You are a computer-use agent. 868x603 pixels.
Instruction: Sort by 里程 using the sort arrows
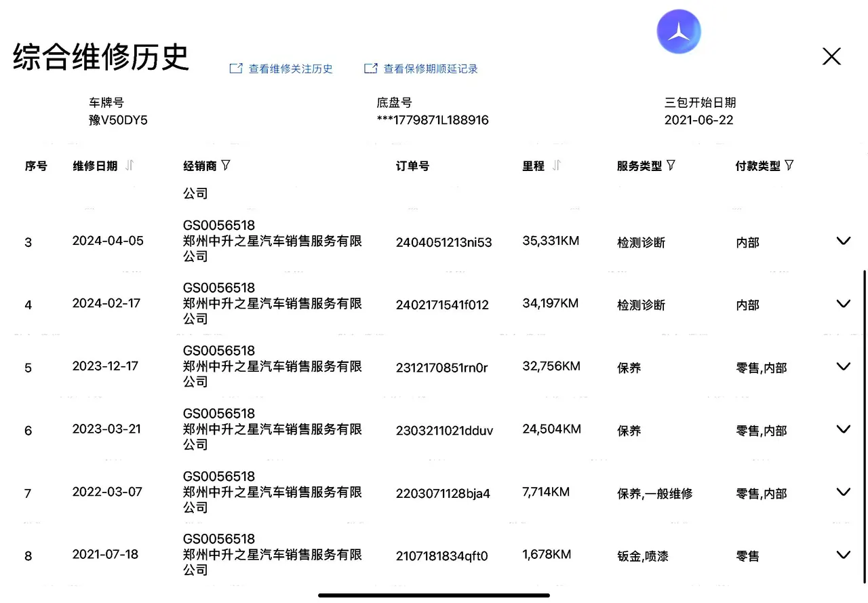[x=556, y=166]
